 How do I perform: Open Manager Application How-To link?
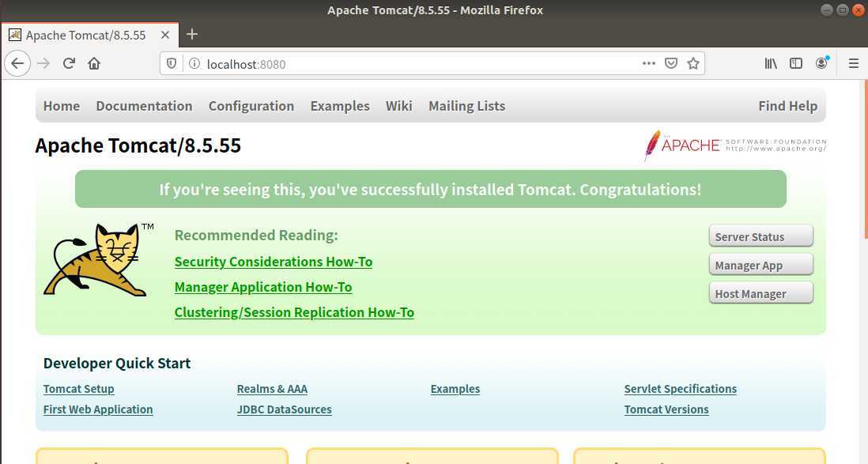click(x=263, y=288)
